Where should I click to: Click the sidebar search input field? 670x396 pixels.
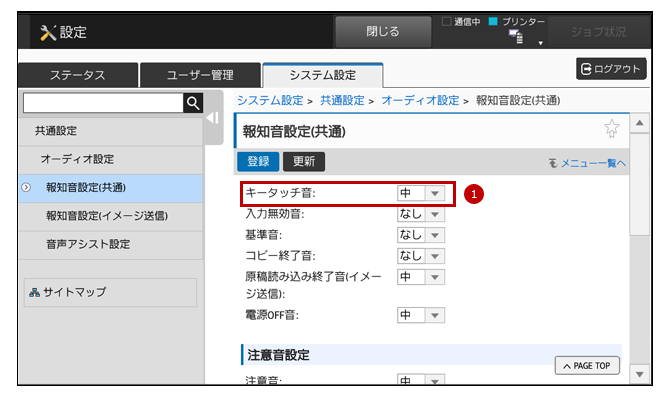pyautogui.click(x=103, y=103)
